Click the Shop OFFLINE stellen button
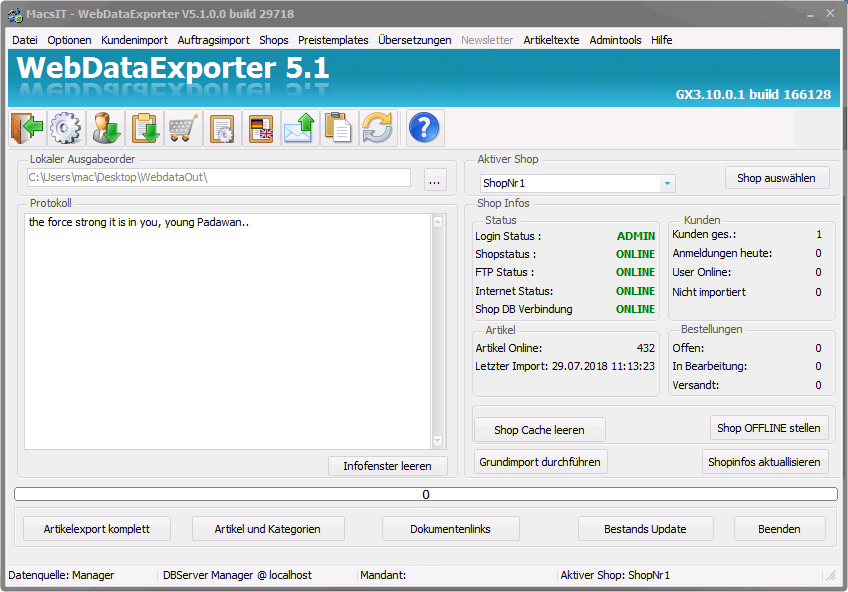The image size is (848, 592). [x=769, y=428]
